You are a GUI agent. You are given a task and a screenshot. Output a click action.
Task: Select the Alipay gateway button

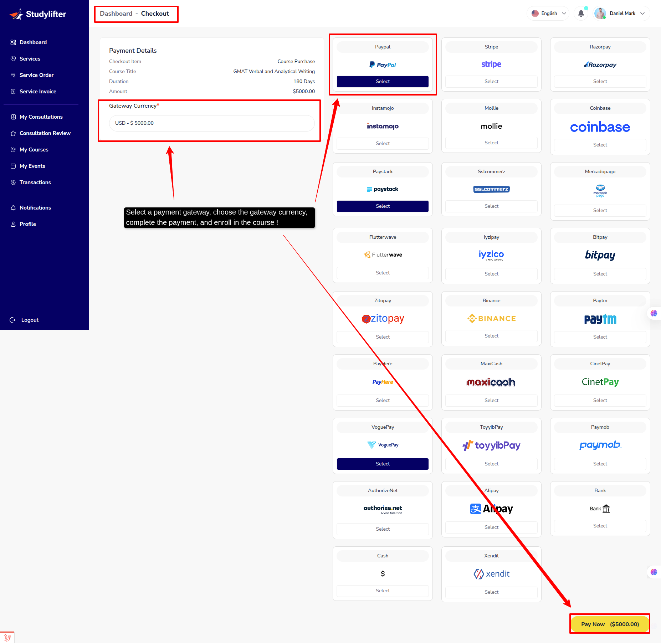(x=491, y=527)
